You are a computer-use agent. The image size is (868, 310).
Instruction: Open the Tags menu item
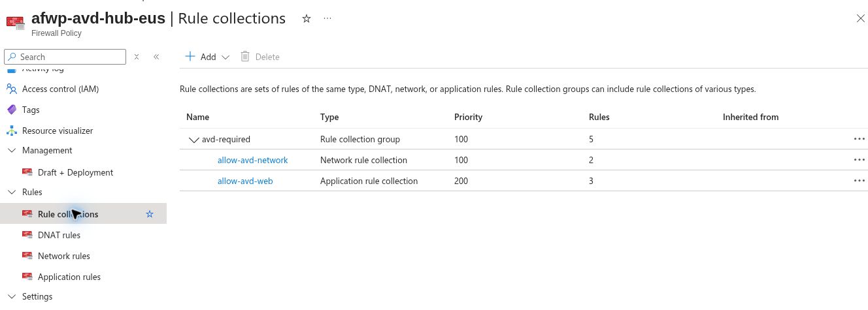31,110
